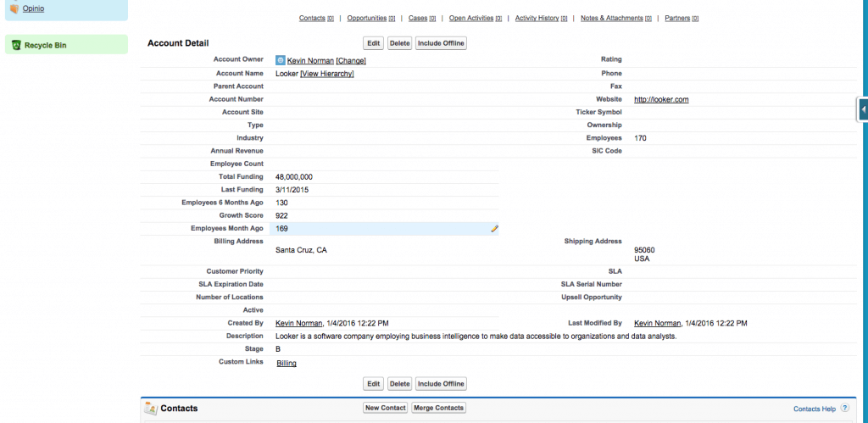Viewport: 868px width, 423px height.
Task: Open the Billing custom link
Action: (x=287, y=364)
